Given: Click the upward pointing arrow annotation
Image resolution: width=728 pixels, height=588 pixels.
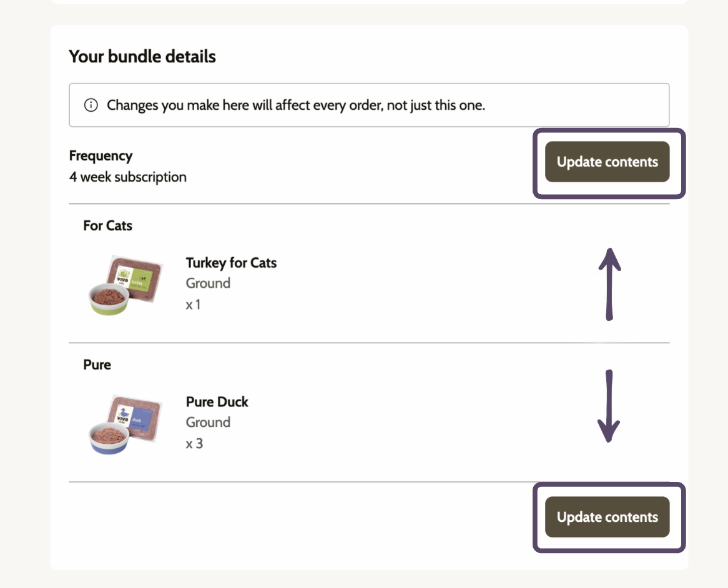Looking at the screenshot, I should point(609,284).
